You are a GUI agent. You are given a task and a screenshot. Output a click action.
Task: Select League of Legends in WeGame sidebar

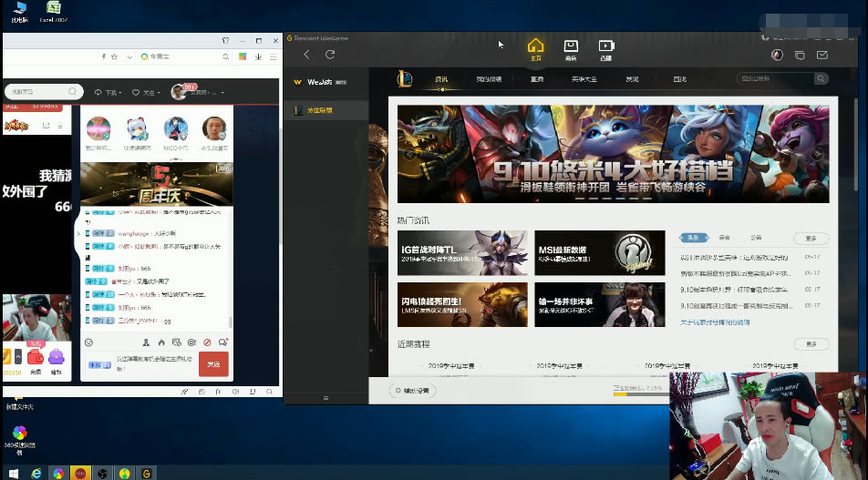pos(326,110)
